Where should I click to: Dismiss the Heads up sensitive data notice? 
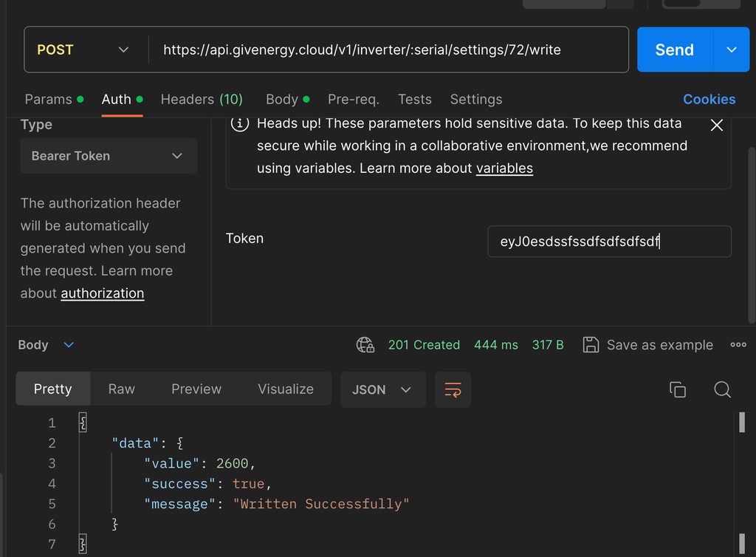[716, 126]
